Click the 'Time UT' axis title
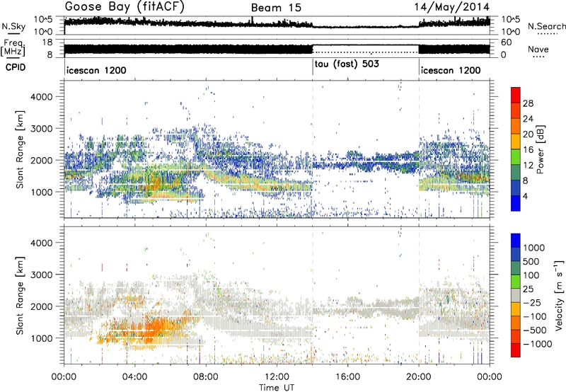 (x=277, y=388)
